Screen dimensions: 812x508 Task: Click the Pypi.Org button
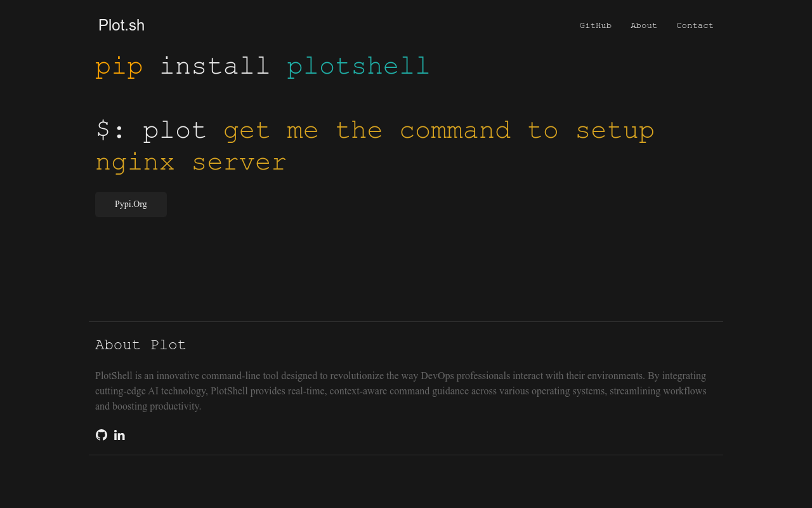point(131,204)
